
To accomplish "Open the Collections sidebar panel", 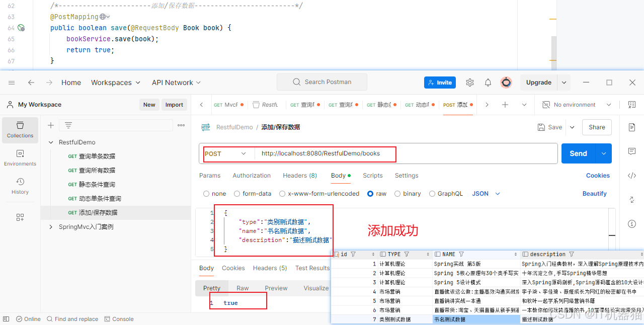I will pos(20,130).
